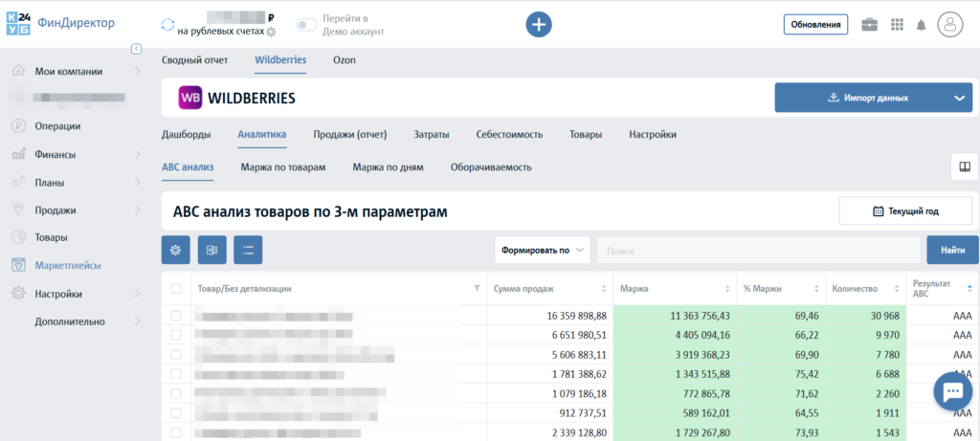Image resolution: width=980 pixels, height=441 pixels.
Task: Click the Найти search button
Action: [x=953, y=250]
